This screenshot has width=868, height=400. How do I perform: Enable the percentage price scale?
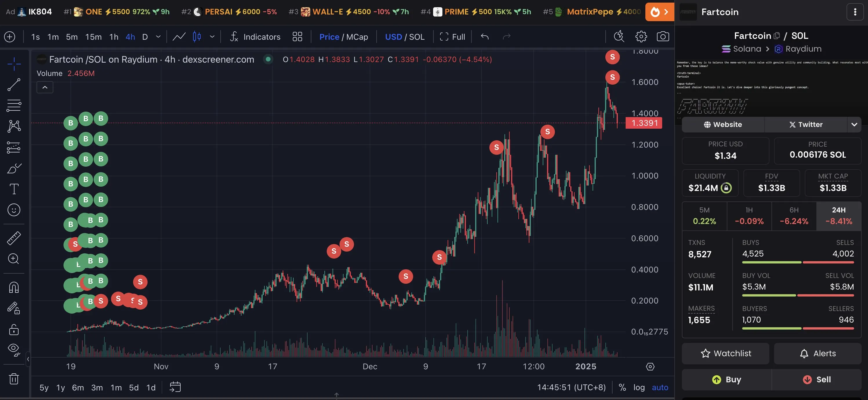click(x=622, y=387)
